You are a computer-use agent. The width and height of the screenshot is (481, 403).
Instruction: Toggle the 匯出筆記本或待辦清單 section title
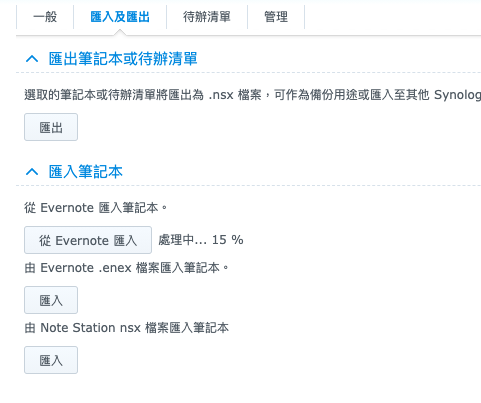point(123,59)
